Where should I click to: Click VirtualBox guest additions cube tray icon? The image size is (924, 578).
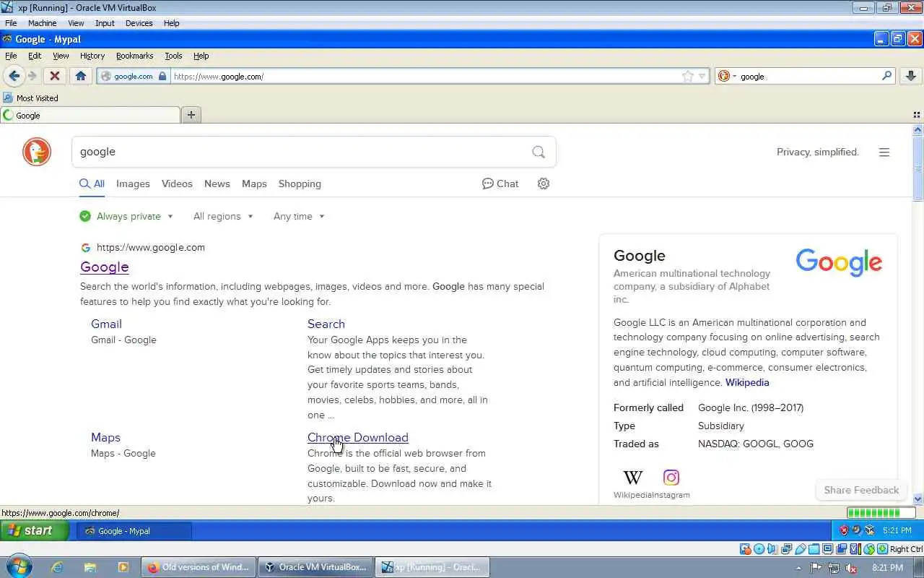click(870, 530)
